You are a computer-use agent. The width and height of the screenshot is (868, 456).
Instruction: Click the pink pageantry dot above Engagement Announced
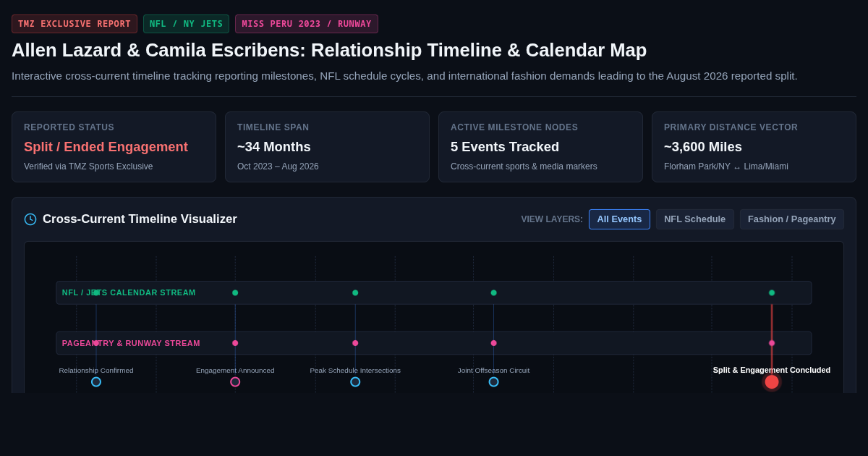coord(235,343)
